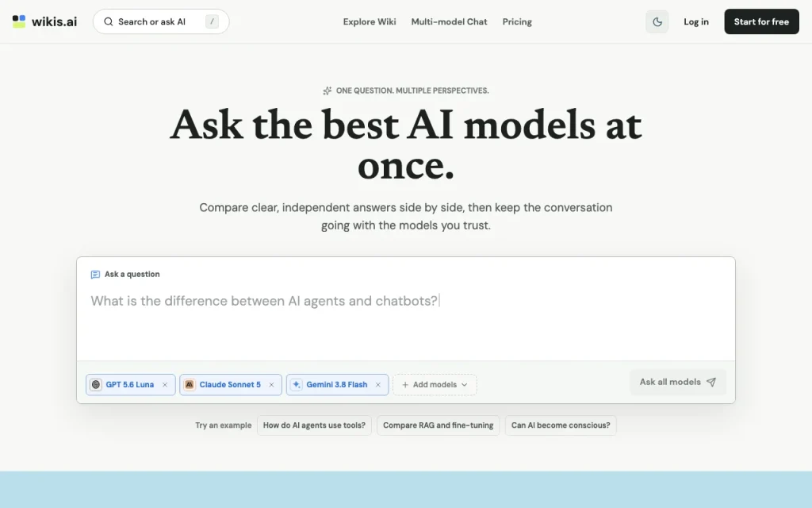Click the wikis.ai colored squares logo

click(19, 21)
